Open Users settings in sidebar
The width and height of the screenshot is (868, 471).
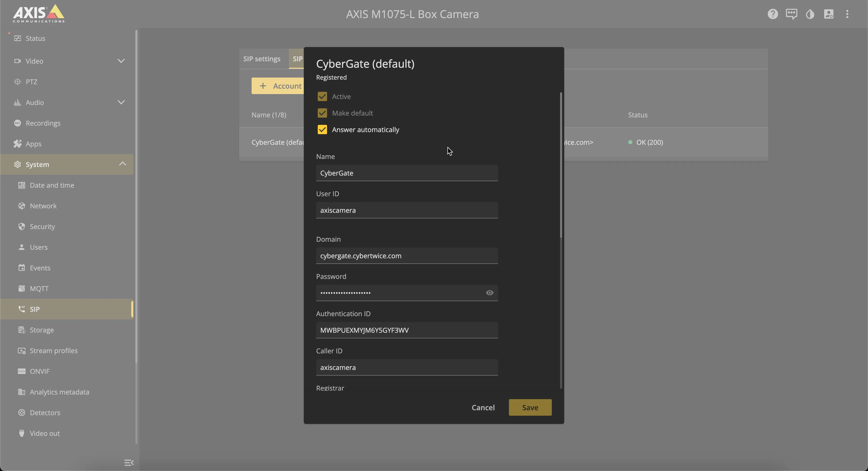coord(67,247)
